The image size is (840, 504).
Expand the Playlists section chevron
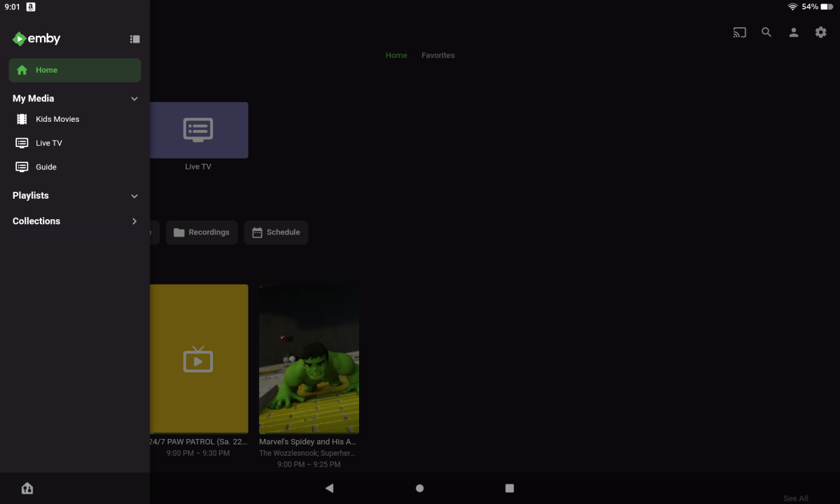pos(134,196)
